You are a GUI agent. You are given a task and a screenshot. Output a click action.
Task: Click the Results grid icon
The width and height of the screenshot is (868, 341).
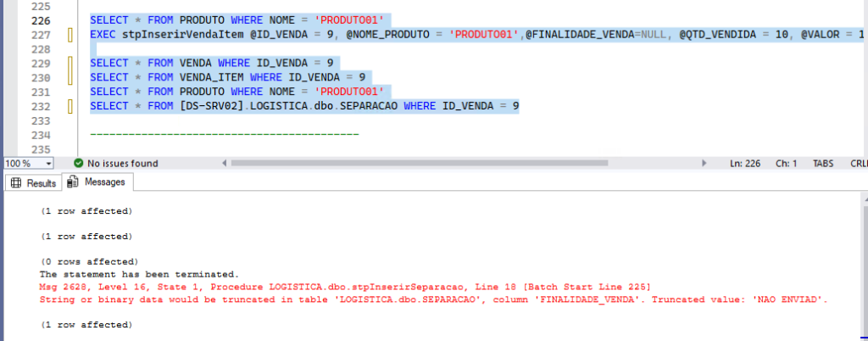click(16, 182)
